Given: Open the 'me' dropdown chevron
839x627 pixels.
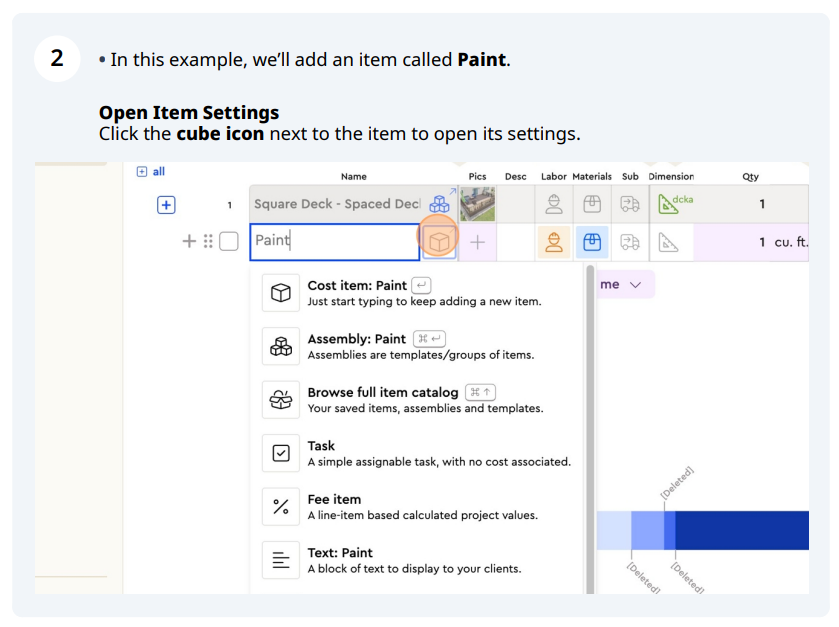Looking at the screenshot, I should tap(635, 285).
